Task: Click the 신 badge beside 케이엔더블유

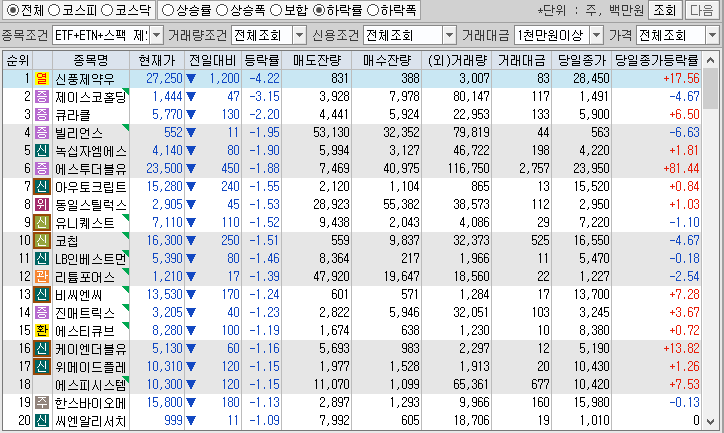Action: point(42,349)
